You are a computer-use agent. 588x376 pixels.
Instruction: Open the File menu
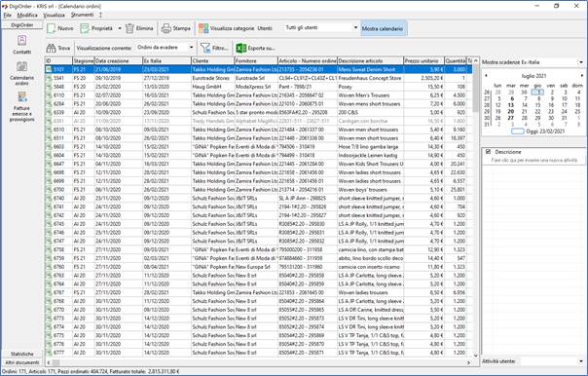click(x=8, y=15)
